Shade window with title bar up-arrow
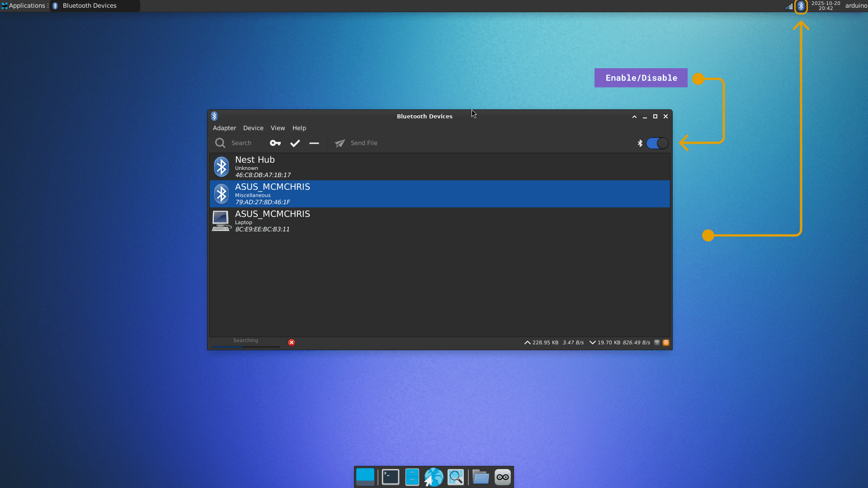 [634, 117]
